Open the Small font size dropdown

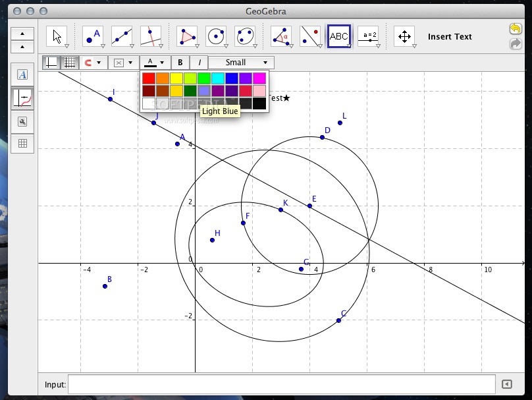[x=240, y=62]
